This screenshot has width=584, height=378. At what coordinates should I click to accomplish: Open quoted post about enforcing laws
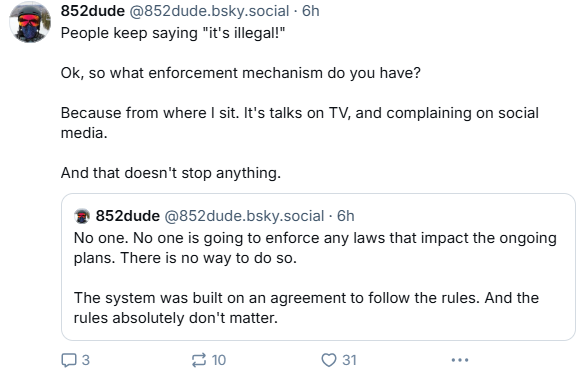click(x=318, y=267)
